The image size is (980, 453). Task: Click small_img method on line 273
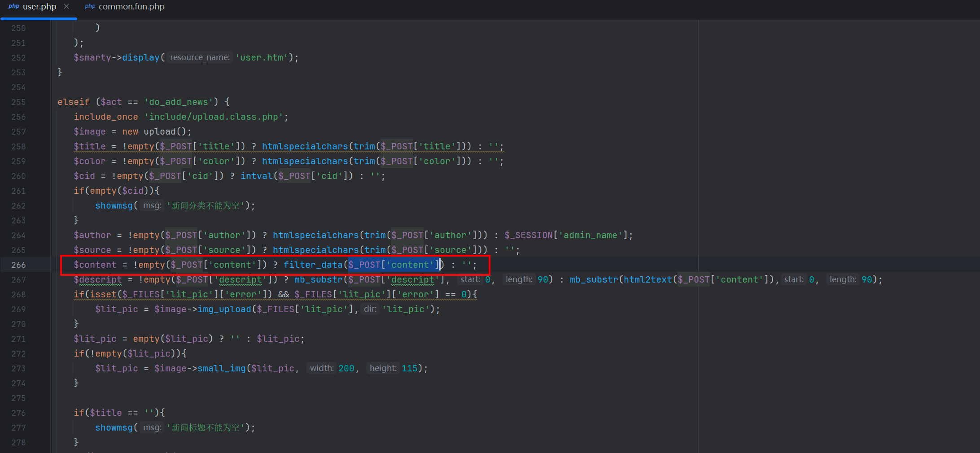(222, 369)
